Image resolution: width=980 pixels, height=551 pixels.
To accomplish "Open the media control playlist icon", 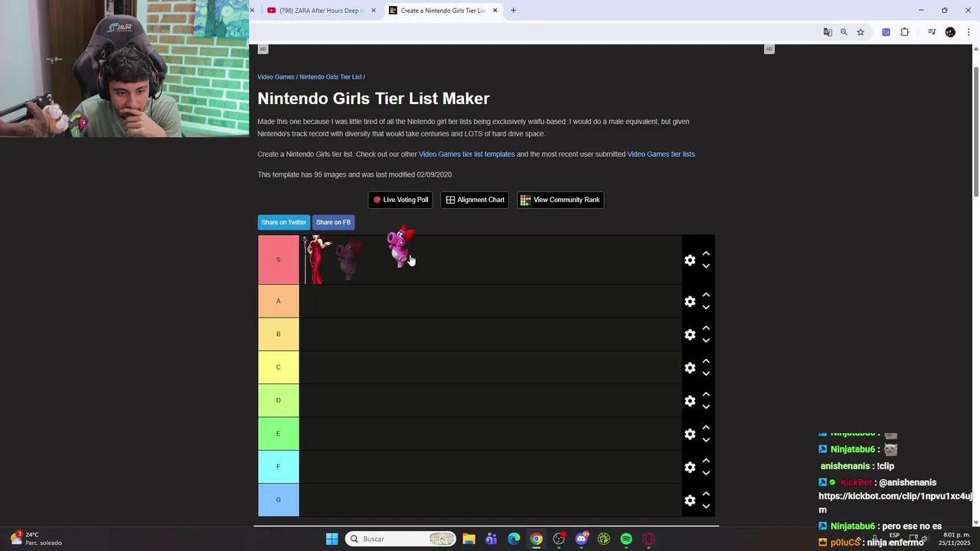I will pos(932,32).
